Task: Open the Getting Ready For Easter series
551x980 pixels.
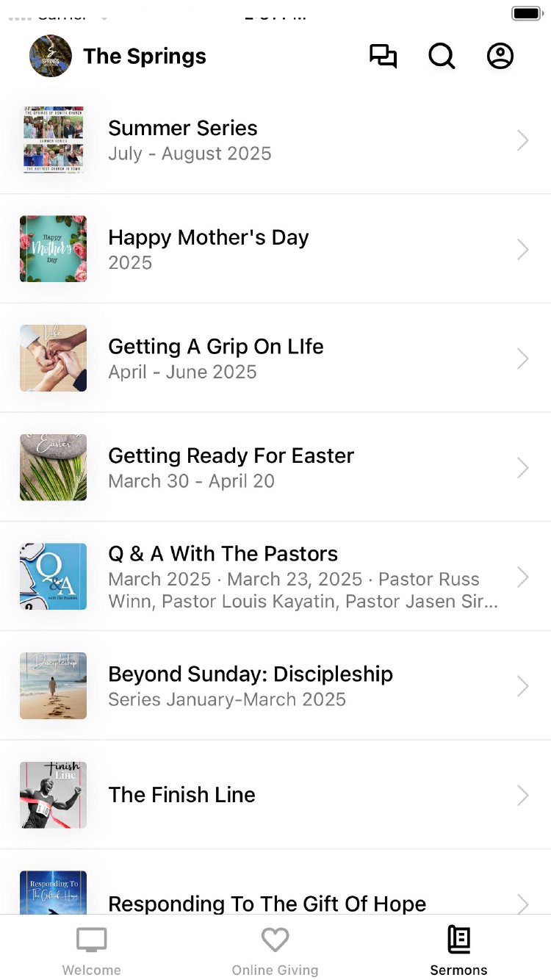Action: click(231, 456)
